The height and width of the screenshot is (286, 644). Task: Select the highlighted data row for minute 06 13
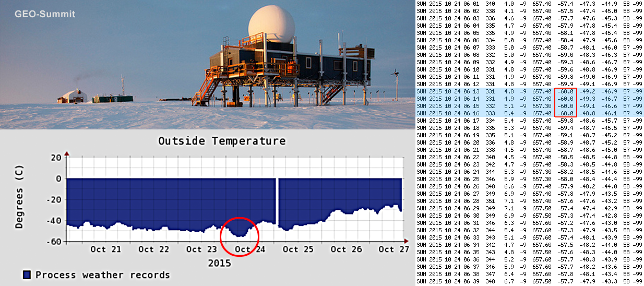pos(529,91)
